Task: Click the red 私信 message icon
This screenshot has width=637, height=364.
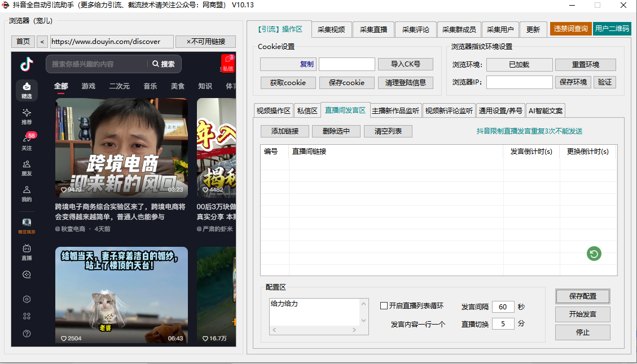Action: (x=228, y=63)
